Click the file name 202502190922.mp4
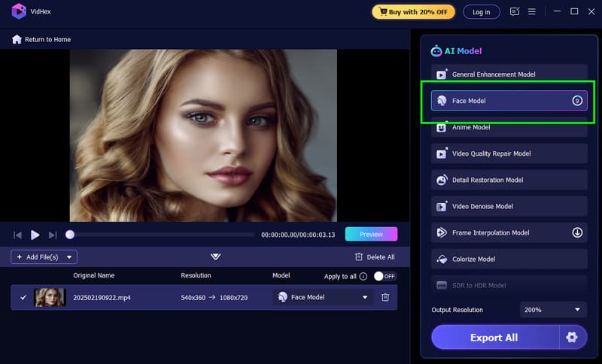The image size is (602, 364). [102, 298]
